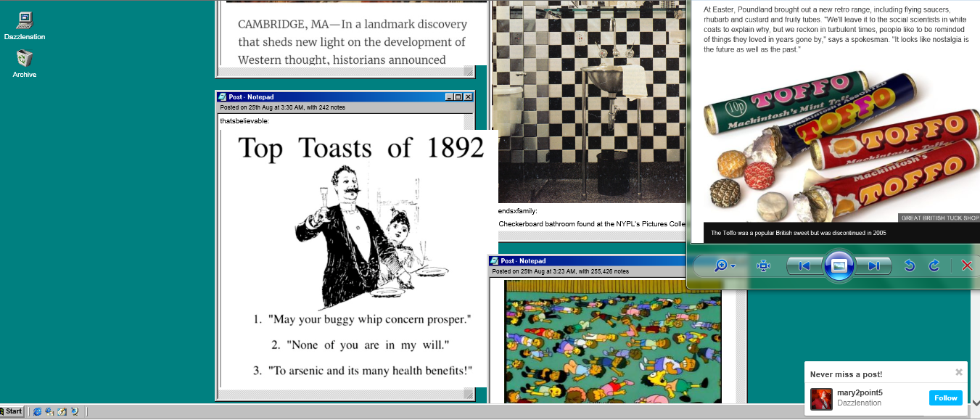Dismiss the 'Never miss a post!' popup

pyautogui.click(x=959, y=372)
